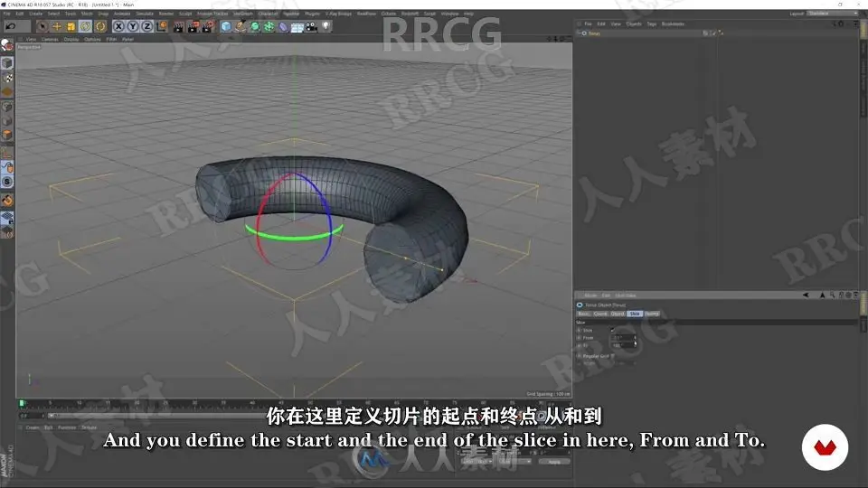Toggle the coordinate system icon
868x488 pixels.
(162, 26)
